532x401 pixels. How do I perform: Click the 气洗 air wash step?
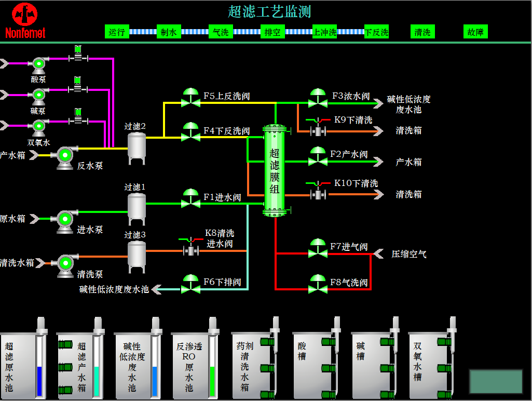(221, 32)
